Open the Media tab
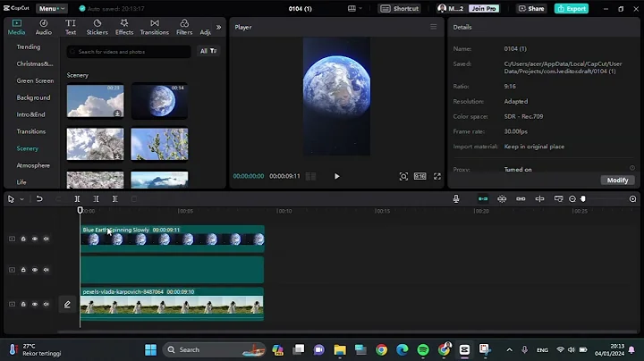Viewport: 644px width, 361px height. point(16,27)
